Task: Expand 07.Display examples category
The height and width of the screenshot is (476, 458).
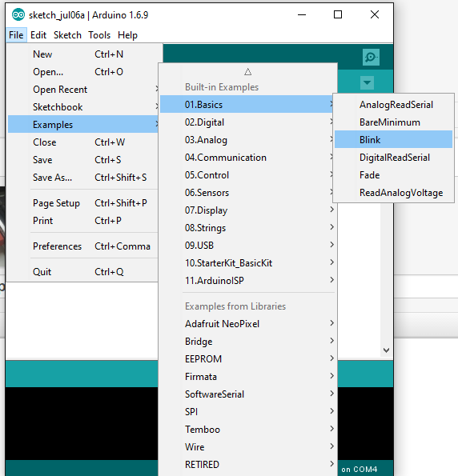Action: 247,210
